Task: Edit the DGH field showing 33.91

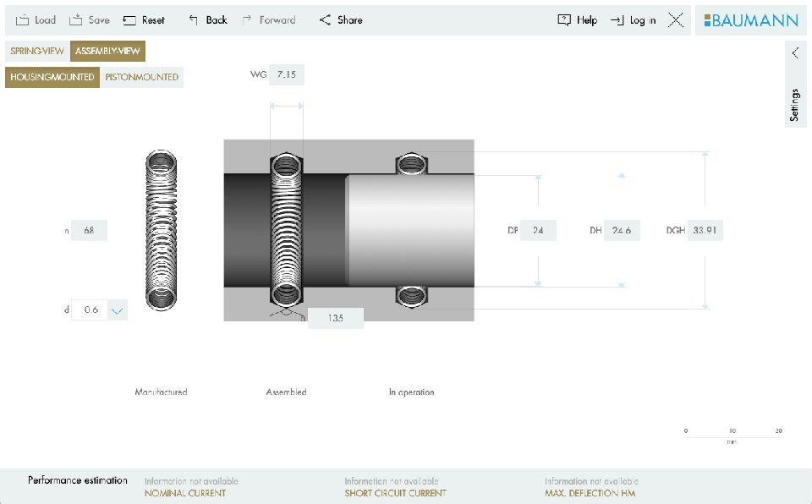Action: click(x=705, y=231)
